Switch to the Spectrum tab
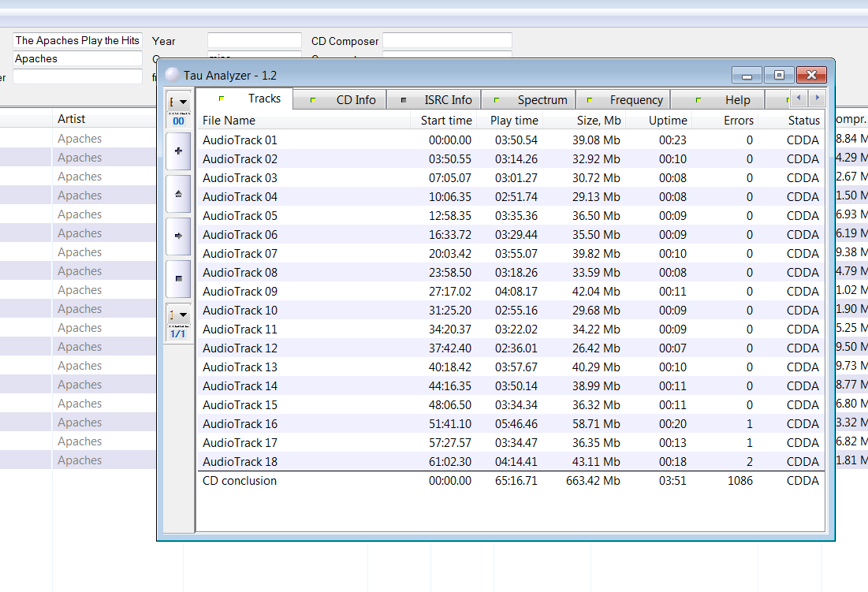Image resolution: width=868 pixels, height=592 pixels. (529, 99)
